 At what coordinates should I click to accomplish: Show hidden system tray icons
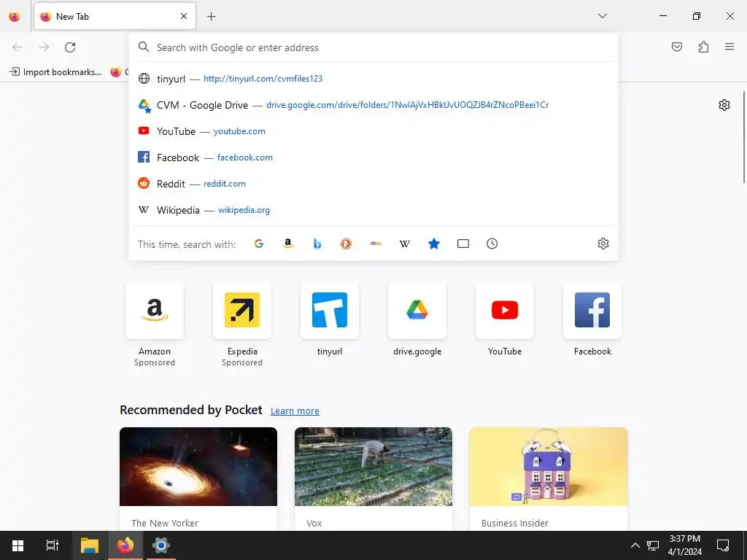click(635, 545)
